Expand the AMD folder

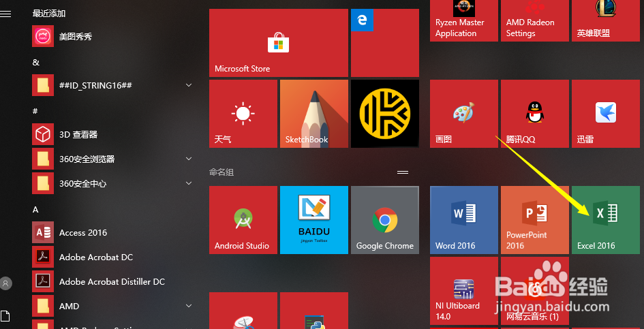click(x=113, y=306)
